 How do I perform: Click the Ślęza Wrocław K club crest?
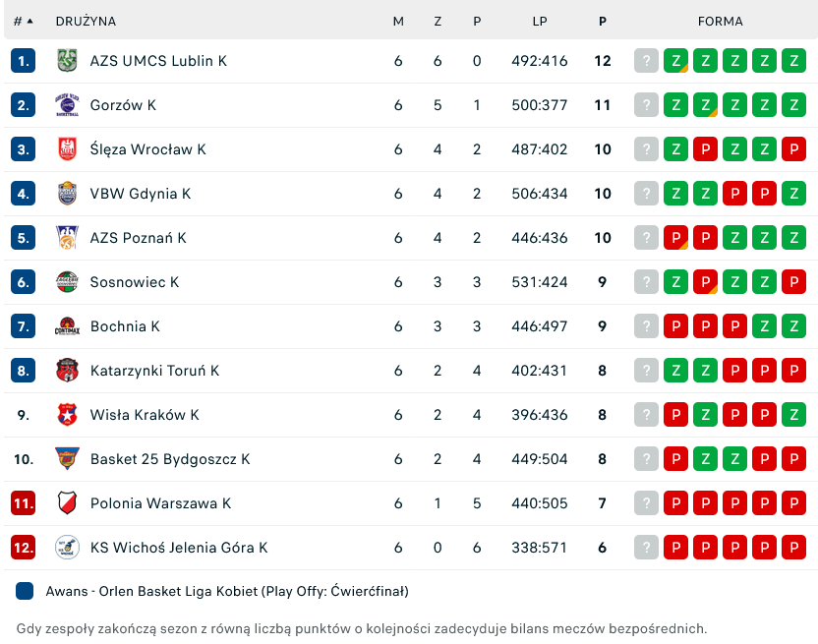(x=67, y=149)
